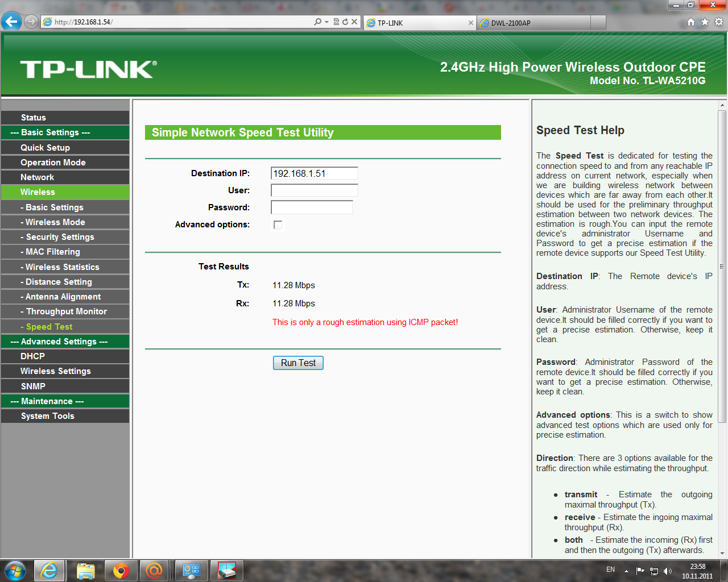Viewport: 728px width, 582px height.
Task: Open the browser Tools gear menu
Action: 719,22
